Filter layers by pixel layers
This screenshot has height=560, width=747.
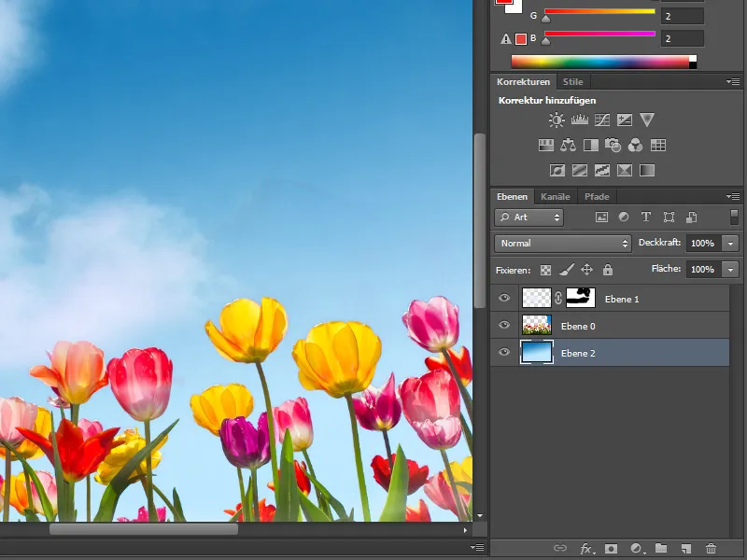click(x=601, y=217)
